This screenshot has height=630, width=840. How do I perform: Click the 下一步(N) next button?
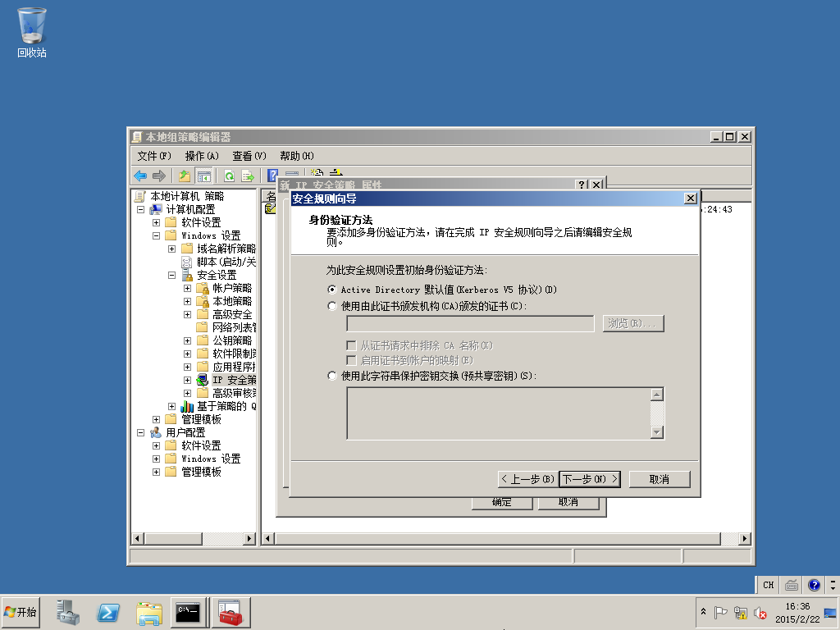point(590,479)
